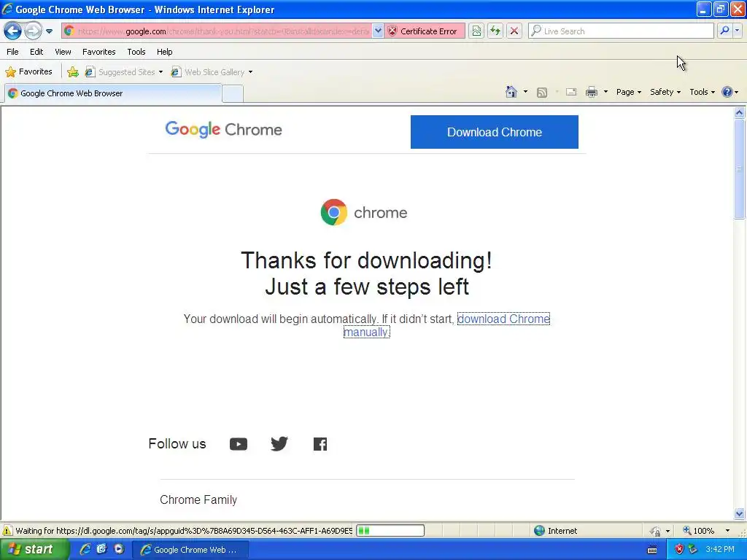This screenshot has height=560, width=747.
Task: Click the Safely Remove Hardware tray icon
Action: pos(693,550)
